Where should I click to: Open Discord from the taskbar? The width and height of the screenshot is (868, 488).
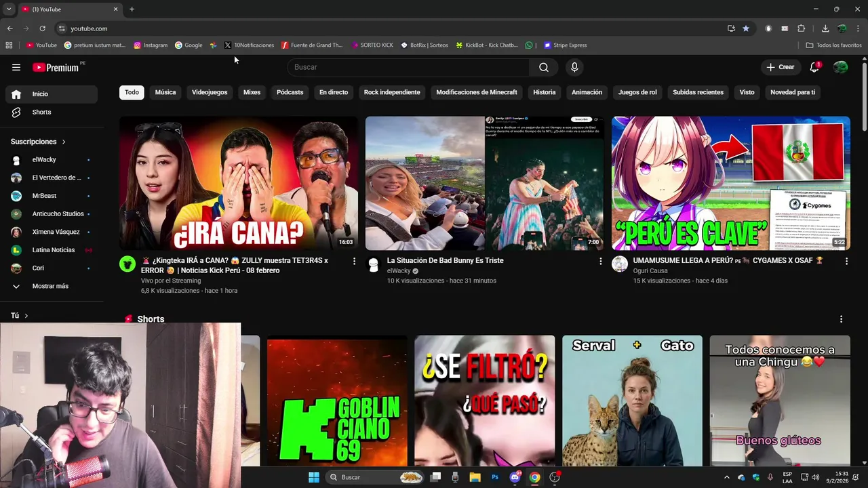pos(515,477)
